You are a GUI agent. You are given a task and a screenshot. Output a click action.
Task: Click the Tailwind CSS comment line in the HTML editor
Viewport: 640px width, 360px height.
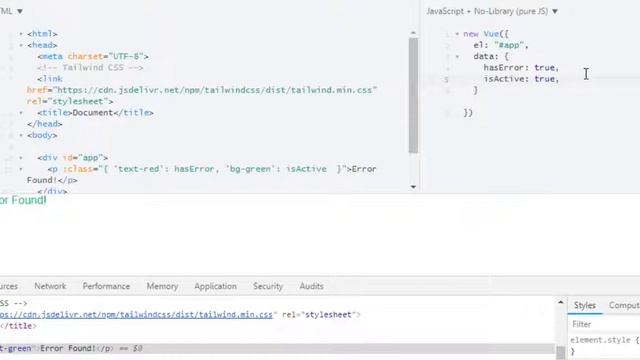pyautogui.click(x=90, y=68)
